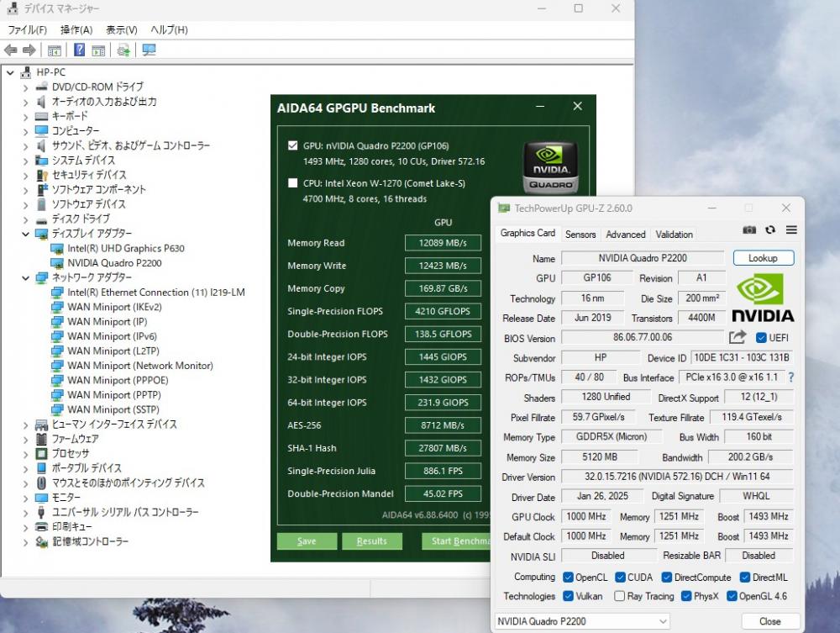
Task: Expand the 記憶域コントローラー node
Action: 25,542
